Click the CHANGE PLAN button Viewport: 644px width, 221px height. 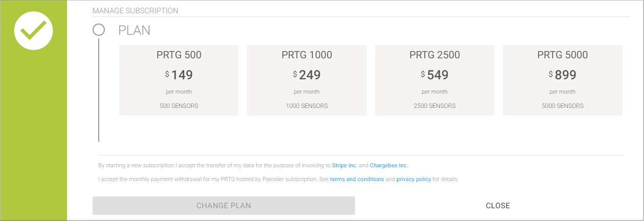[224, 206]
